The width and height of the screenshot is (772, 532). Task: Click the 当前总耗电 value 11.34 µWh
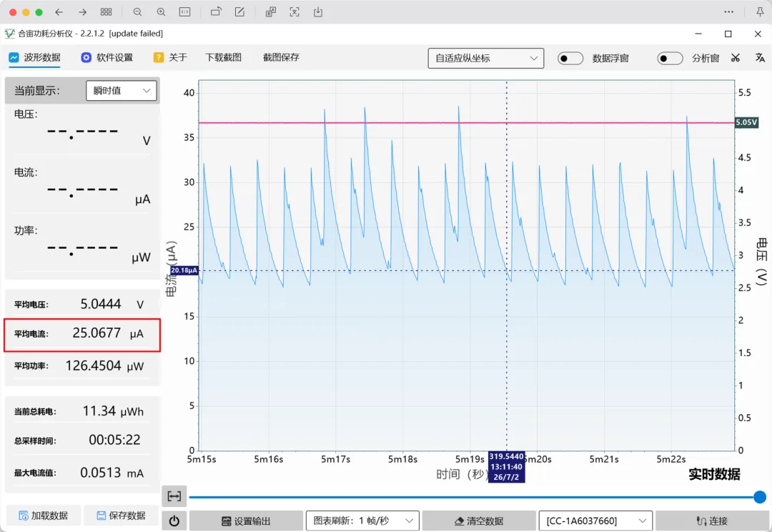(x=113, y=411)
